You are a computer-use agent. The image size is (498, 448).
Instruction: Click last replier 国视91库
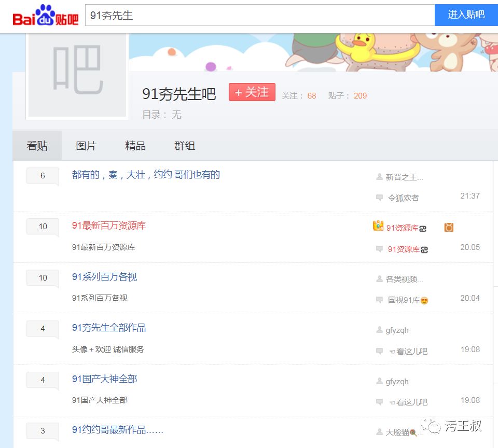(408, 300)
